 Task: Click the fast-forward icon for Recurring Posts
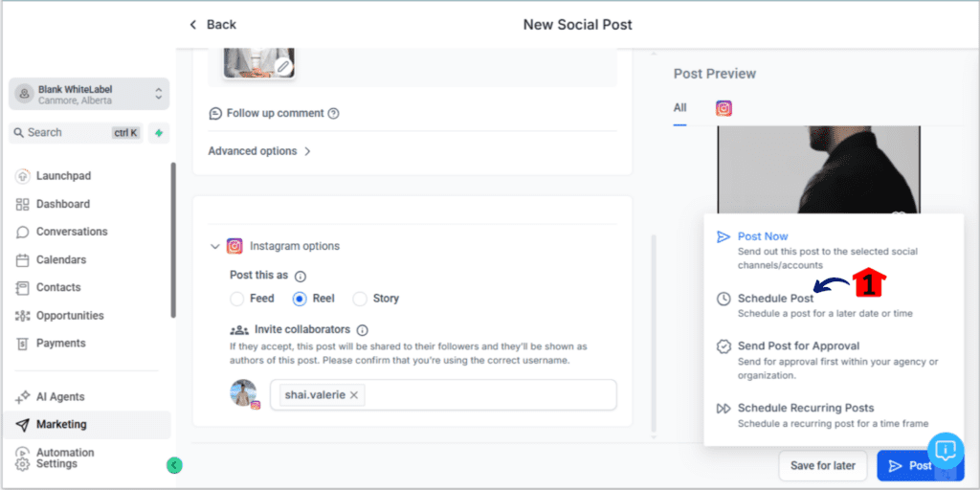(x=724, y=409)
